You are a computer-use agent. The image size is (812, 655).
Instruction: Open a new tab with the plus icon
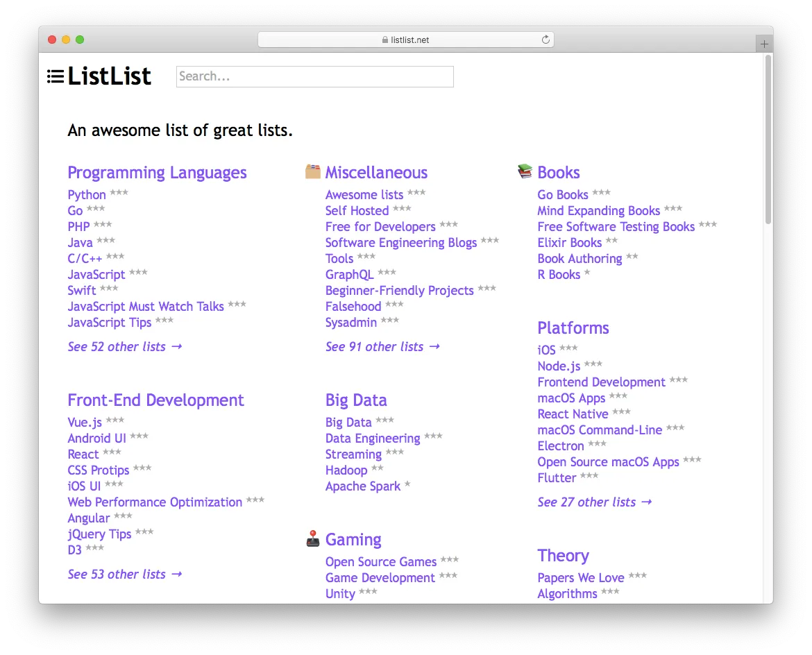click(x=763, y=43)
